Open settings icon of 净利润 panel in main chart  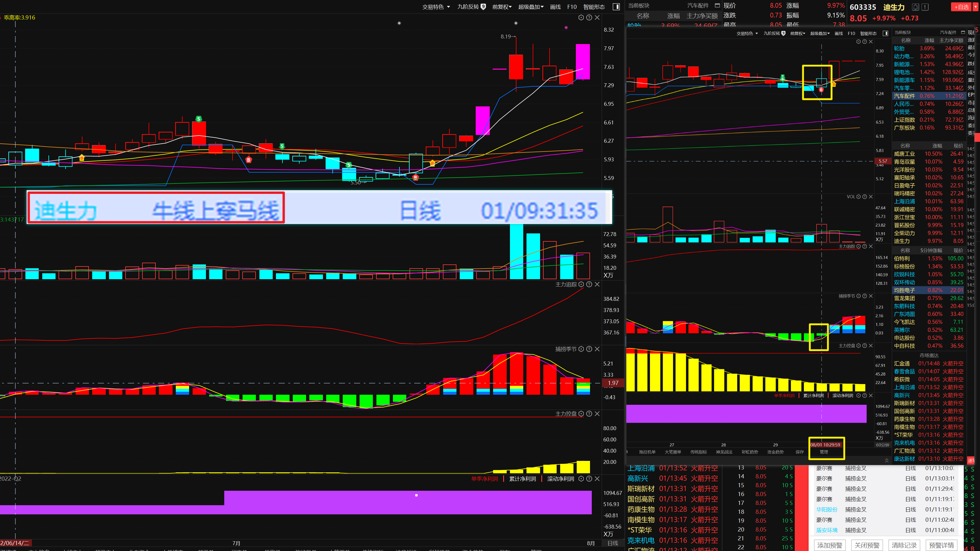tap(581, 479)
